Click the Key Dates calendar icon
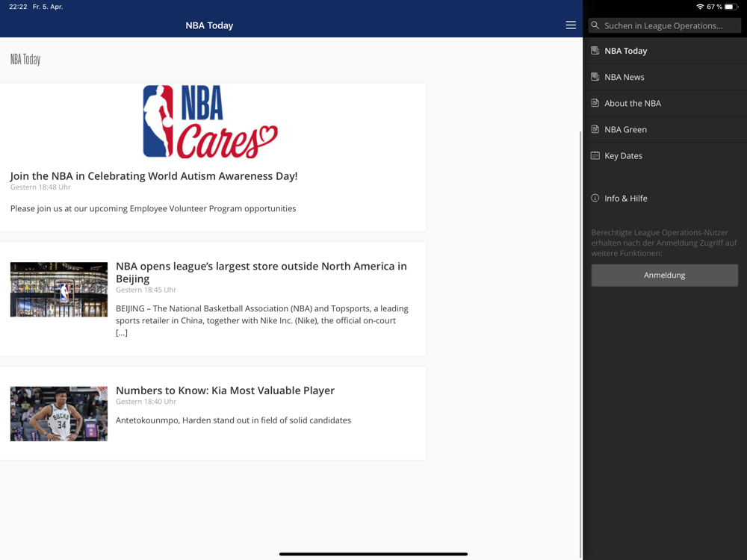This screenshot has width=747, height=560. tap(595, 155)
